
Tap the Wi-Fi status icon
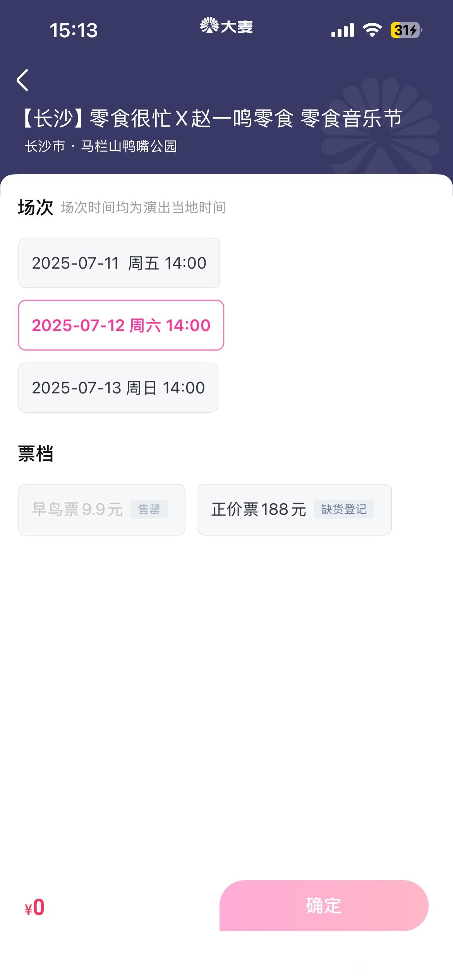coord(372,30)
